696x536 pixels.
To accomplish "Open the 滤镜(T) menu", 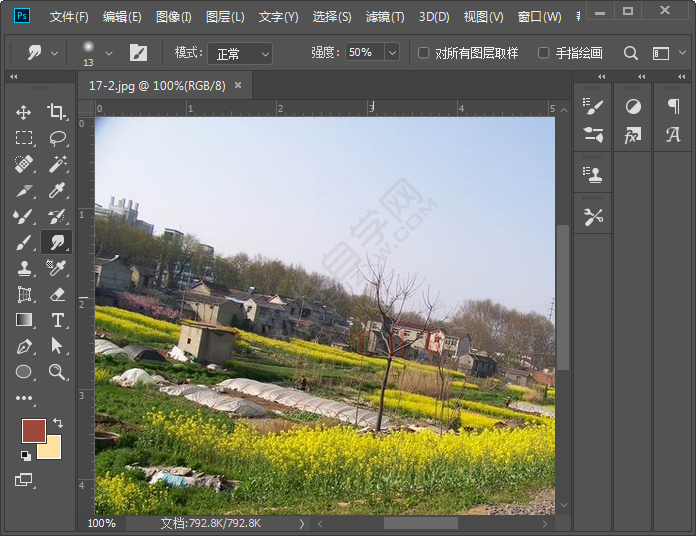I will 385,17.
